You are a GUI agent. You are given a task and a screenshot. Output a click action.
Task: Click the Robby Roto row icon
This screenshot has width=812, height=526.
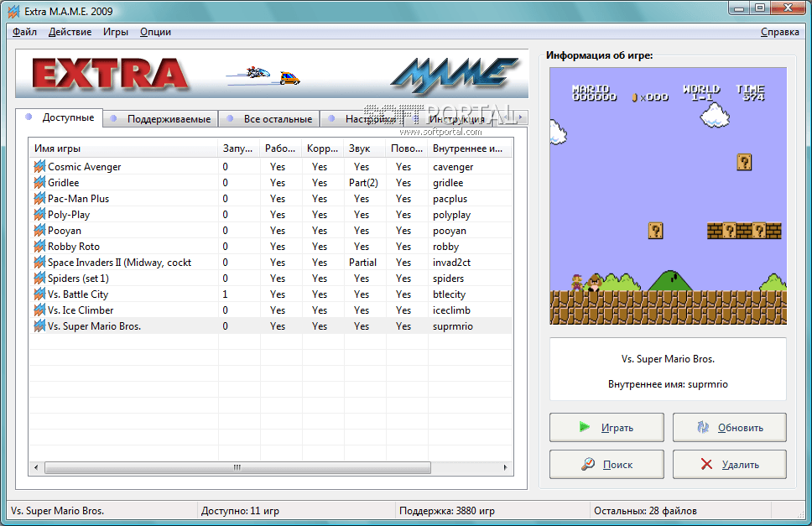pyautogui.click(x=39, y=247)
